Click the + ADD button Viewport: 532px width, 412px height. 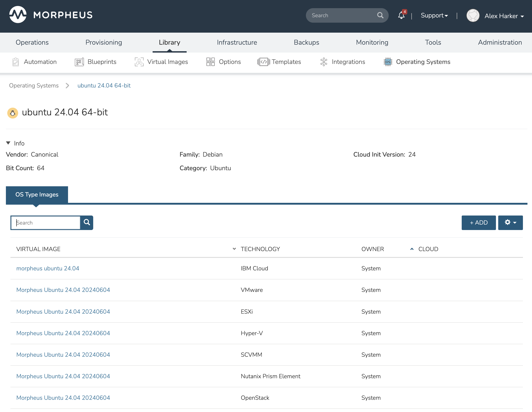click(x=478, y=223)
